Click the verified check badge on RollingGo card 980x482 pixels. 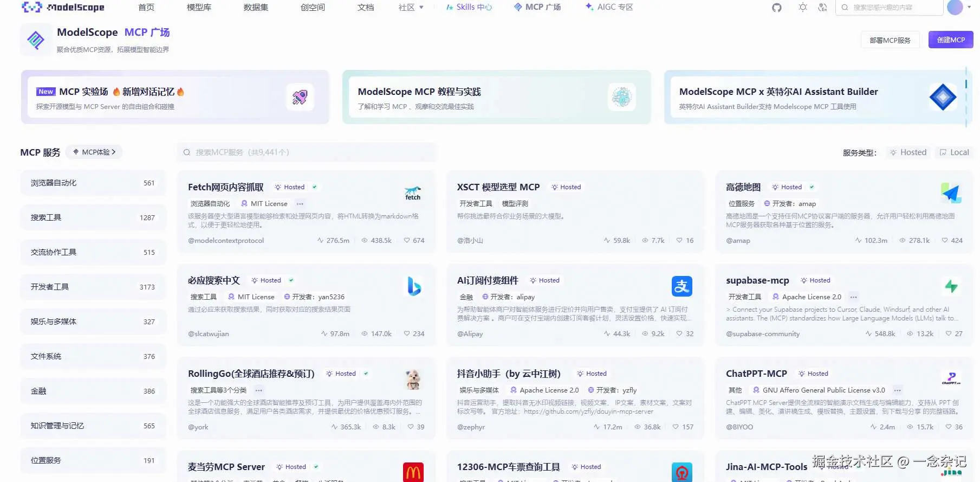(366, 374)
